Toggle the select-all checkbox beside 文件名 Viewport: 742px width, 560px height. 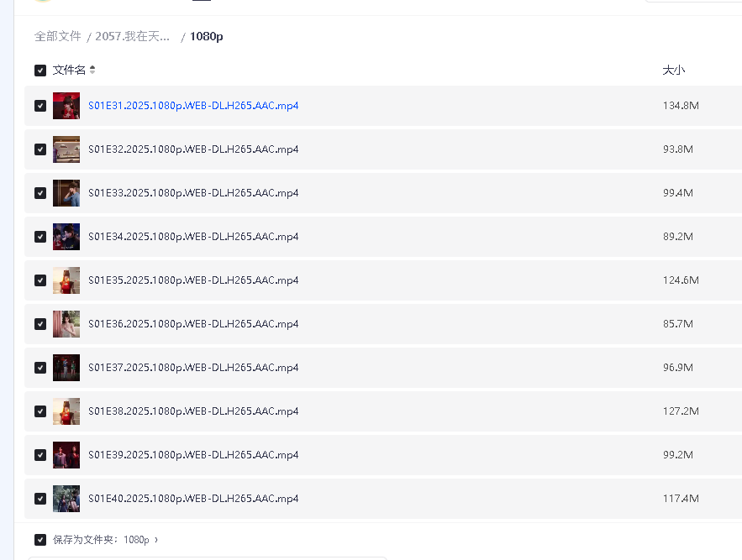pyautogui.click(x=40, y=71)
